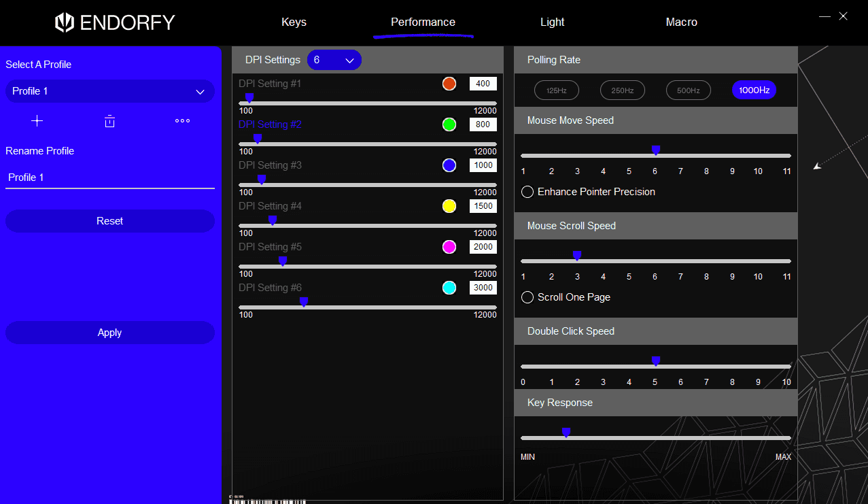
Task: Select the DPI Setting #6 label
Action: point(270,288)
